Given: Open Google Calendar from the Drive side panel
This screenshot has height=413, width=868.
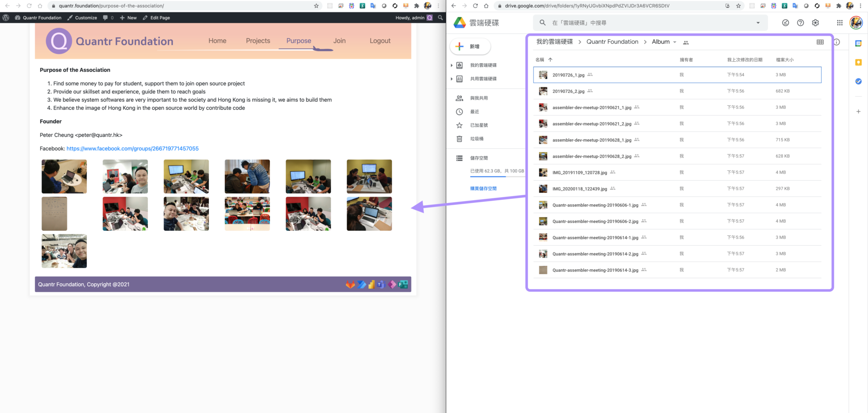Looking at the screenshot, I should click(859, 43).
